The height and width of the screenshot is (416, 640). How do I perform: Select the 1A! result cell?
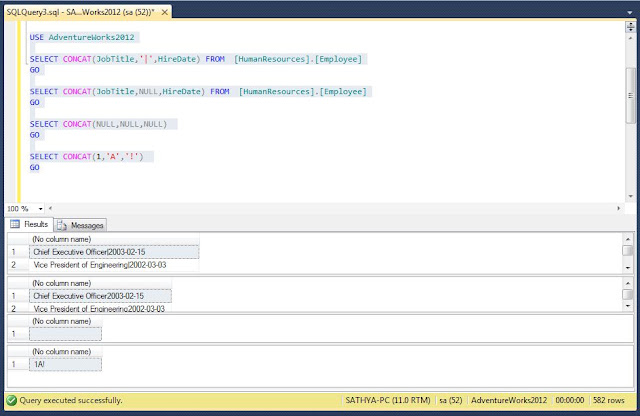click(65, 364)
